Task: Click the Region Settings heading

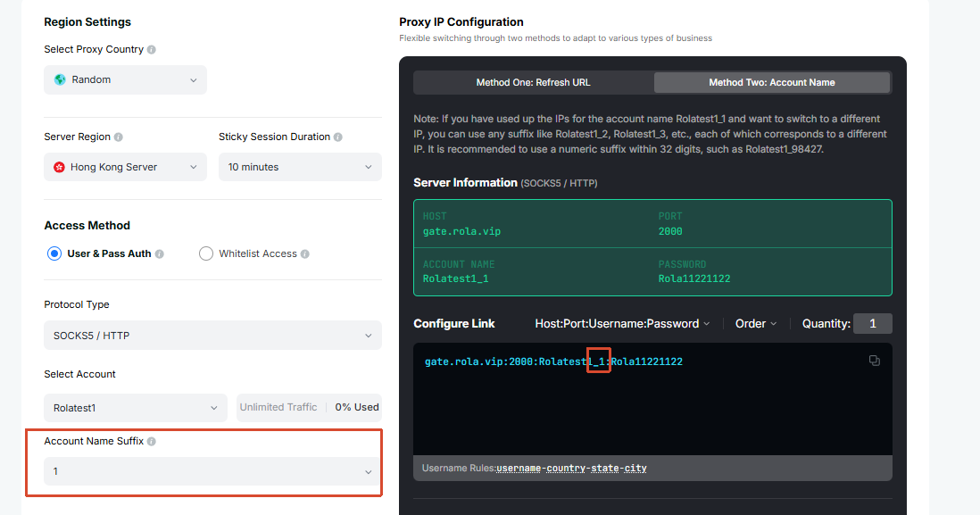Action: [x=87, y=22]
